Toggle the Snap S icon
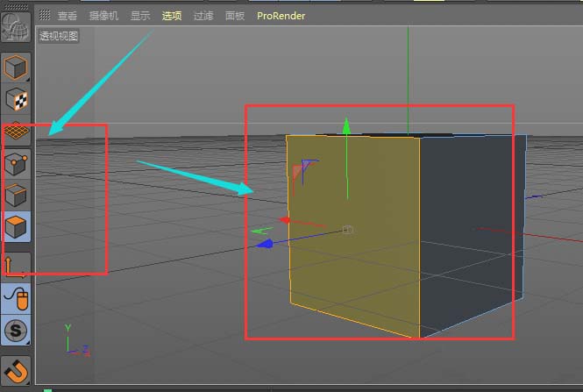This screenshot has height=392, width=583. pyautogui.click(x=16, y=331)
